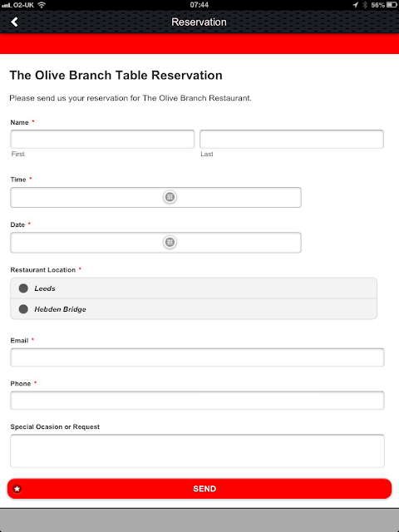Go back using the header arrow
The height and width of the screenshot is (532, 399).
click(x=14, y=22)
